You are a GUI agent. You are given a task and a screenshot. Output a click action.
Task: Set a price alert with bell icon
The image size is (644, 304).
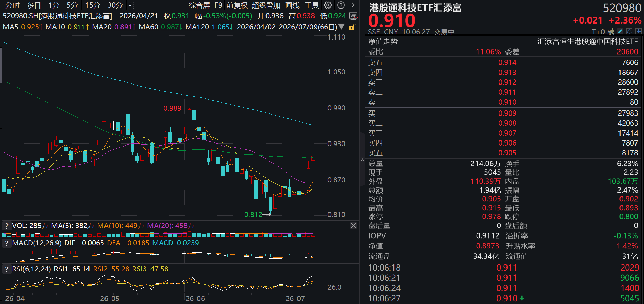[x=629, y=31]
